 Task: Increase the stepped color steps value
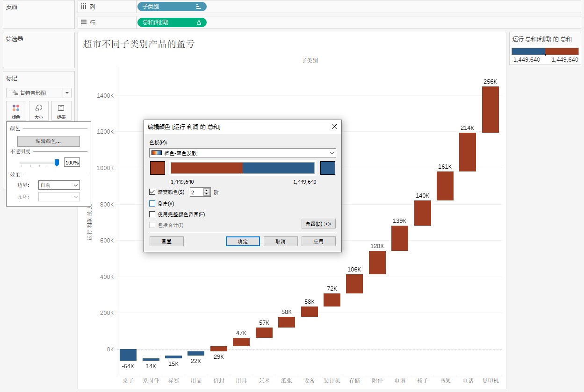tap(207, 190)
